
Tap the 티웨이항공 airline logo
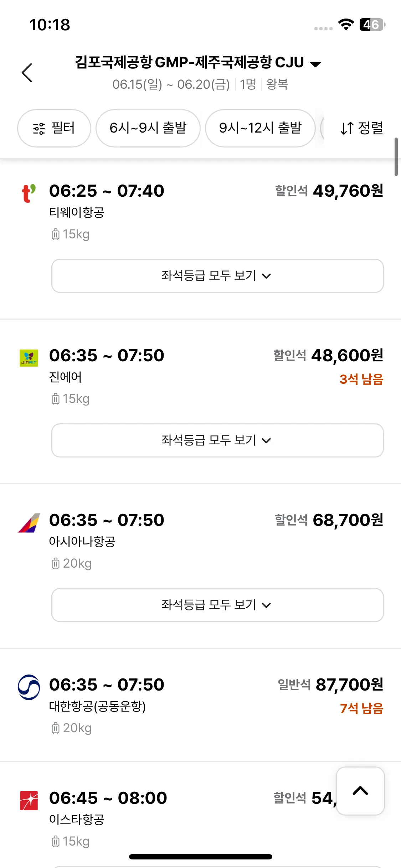point(29,193)
